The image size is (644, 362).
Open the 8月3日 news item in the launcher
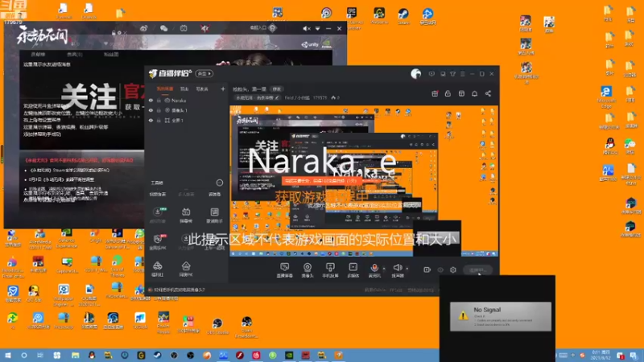(62, 179)
